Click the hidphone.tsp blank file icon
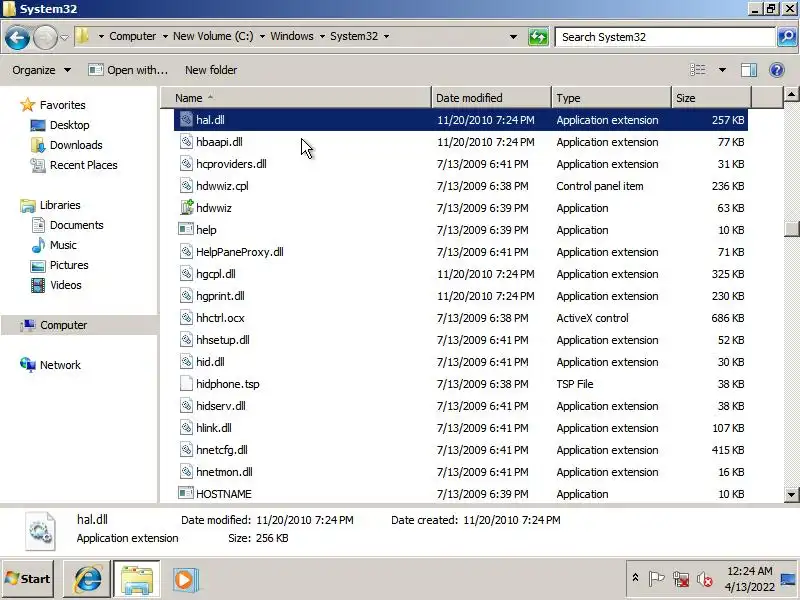 [x=186, y=384]
